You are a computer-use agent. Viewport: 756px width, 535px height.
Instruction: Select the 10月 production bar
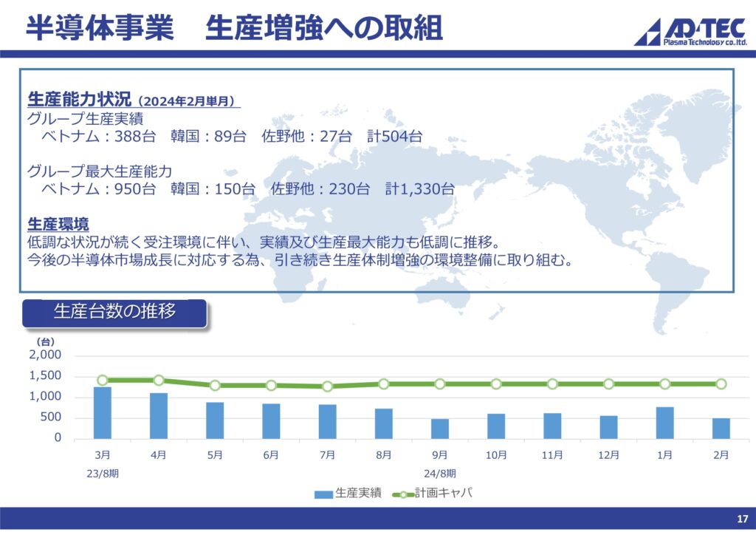click(496, 426)
